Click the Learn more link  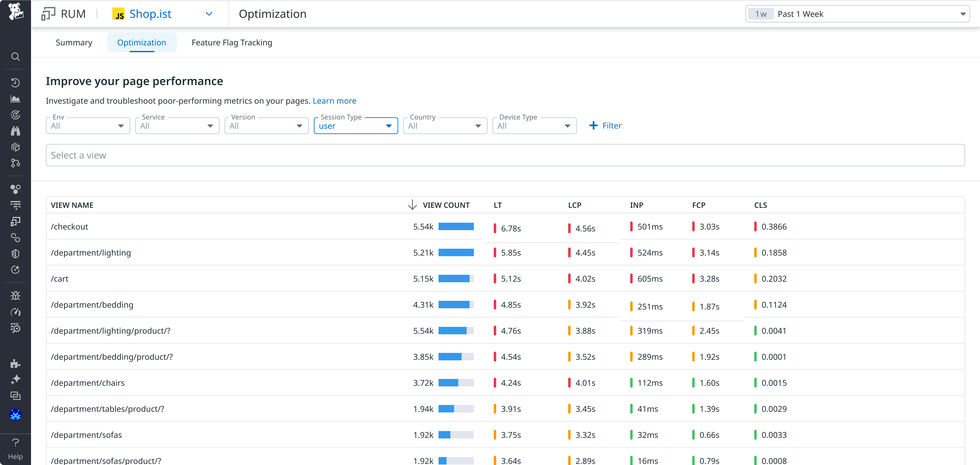334,101
